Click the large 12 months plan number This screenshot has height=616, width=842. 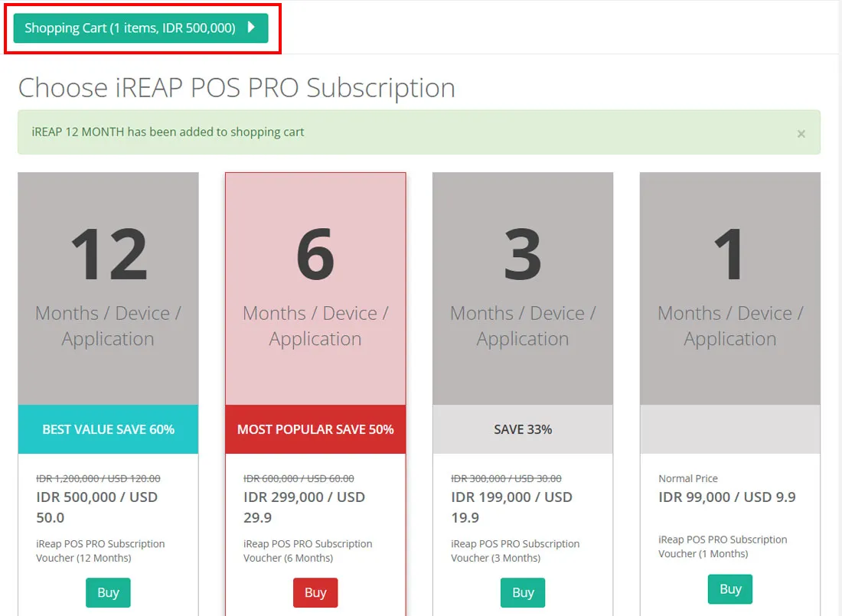click(109, 254)
